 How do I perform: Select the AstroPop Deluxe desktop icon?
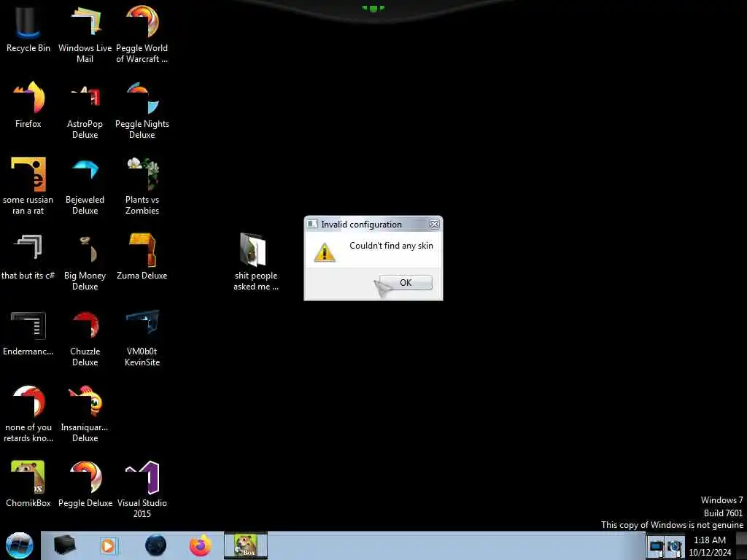pos(85,111)
